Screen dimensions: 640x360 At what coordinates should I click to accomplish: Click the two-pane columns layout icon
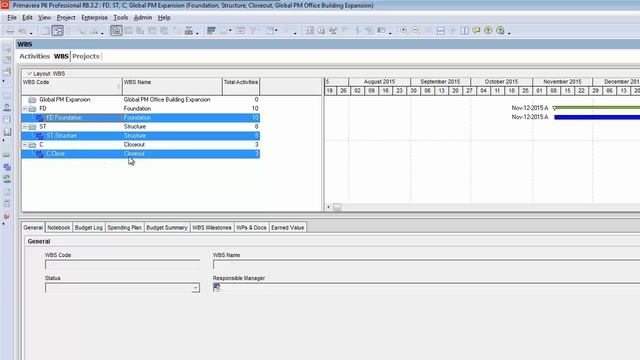pos(464,31)
